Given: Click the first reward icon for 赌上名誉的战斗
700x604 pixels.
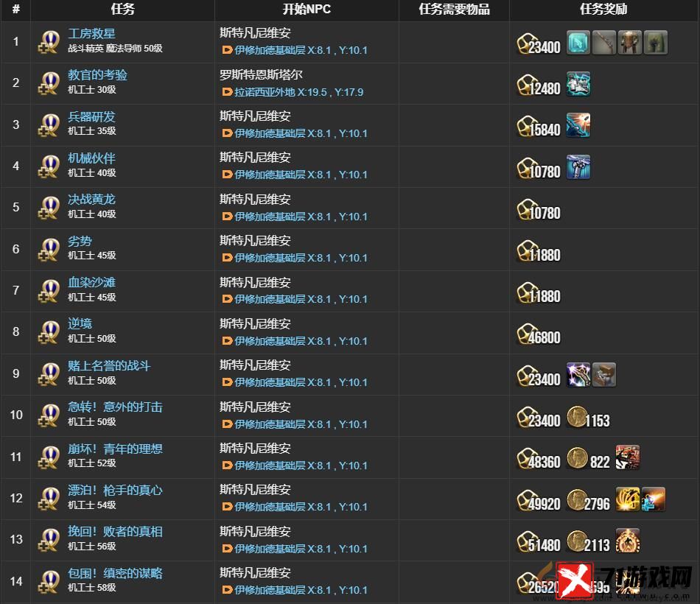Looking at the screenshot, I should coord(578,374).
